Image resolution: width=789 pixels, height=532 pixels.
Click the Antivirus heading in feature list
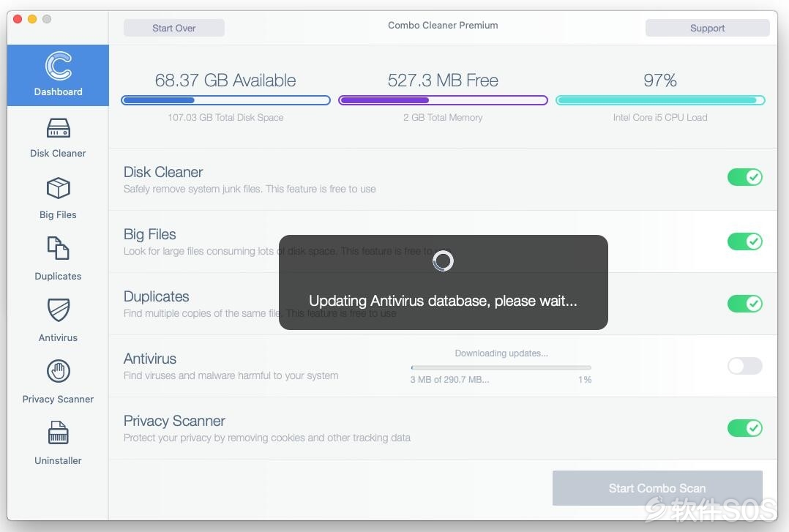point(150,359)
